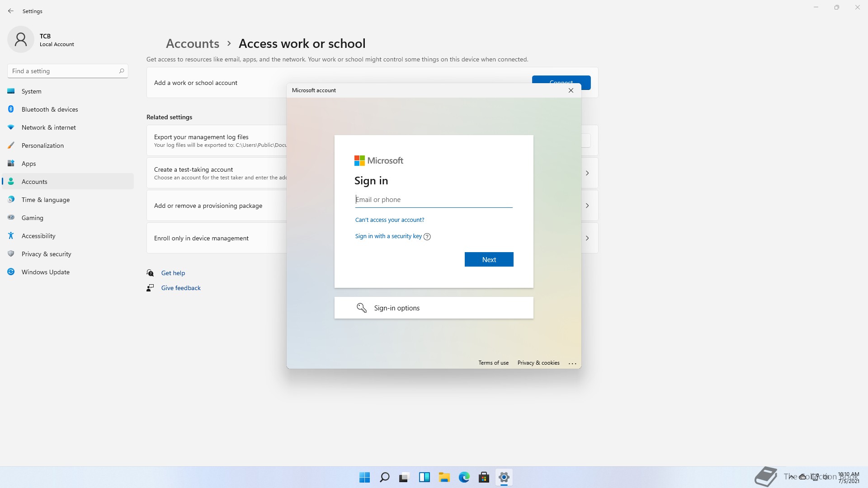The height and width of the screenshot is (488, 868).
Task: Click the Windows Update sync icon
Action: tap(11, 272)
